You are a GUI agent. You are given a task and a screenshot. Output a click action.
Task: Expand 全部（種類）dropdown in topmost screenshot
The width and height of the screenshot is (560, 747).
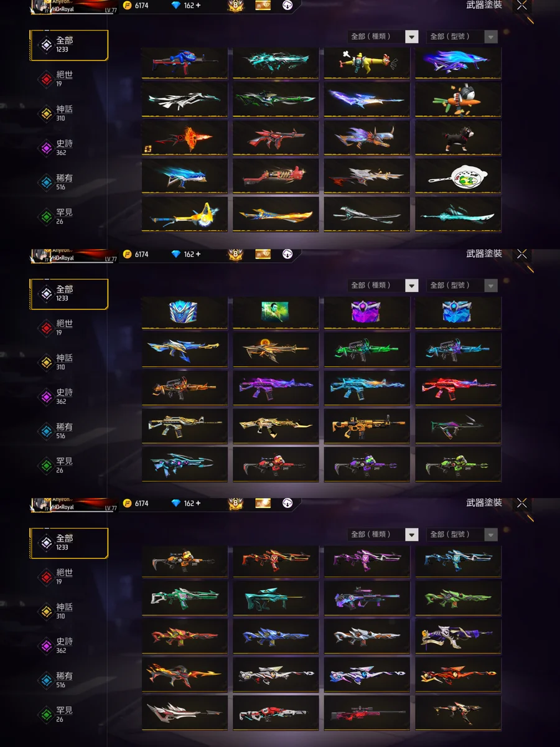383,37
